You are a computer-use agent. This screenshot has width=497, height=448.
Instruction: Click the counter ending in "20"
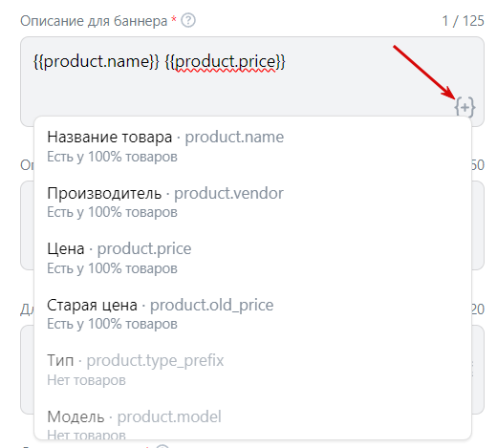(x=478, y=309)
